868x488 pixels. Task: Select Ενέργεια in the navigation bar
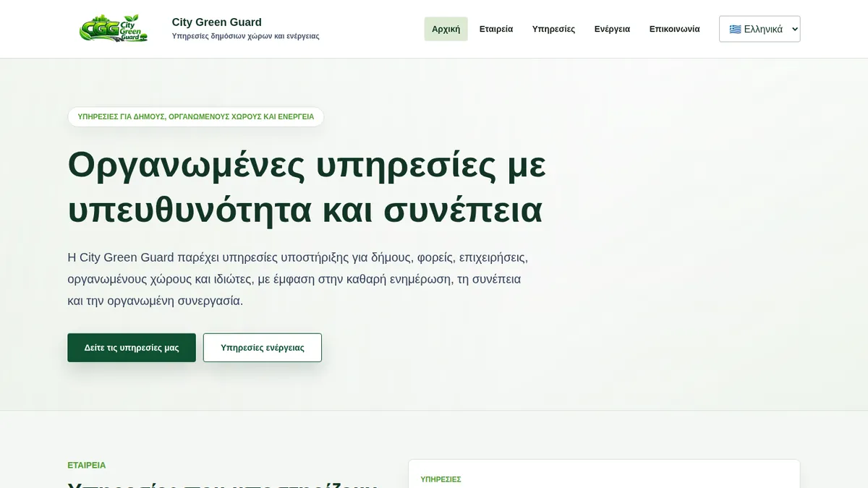click(612, 29)
